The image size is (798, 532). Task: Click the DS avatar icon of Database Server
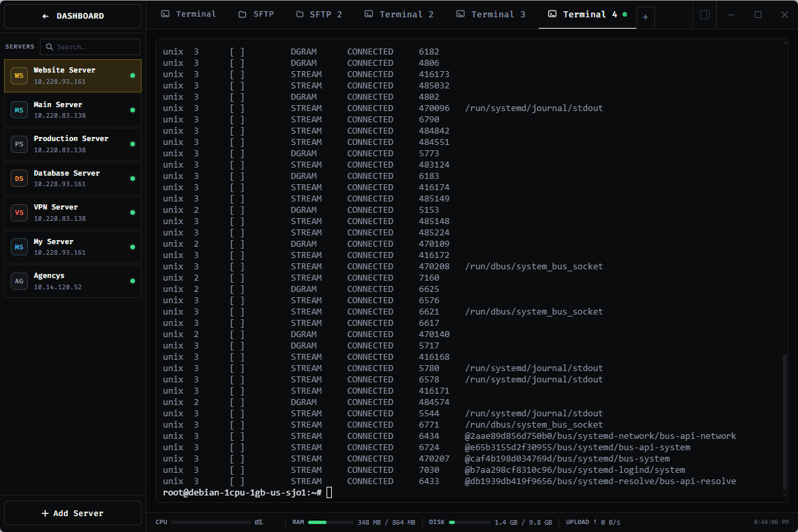click(19, 178)
